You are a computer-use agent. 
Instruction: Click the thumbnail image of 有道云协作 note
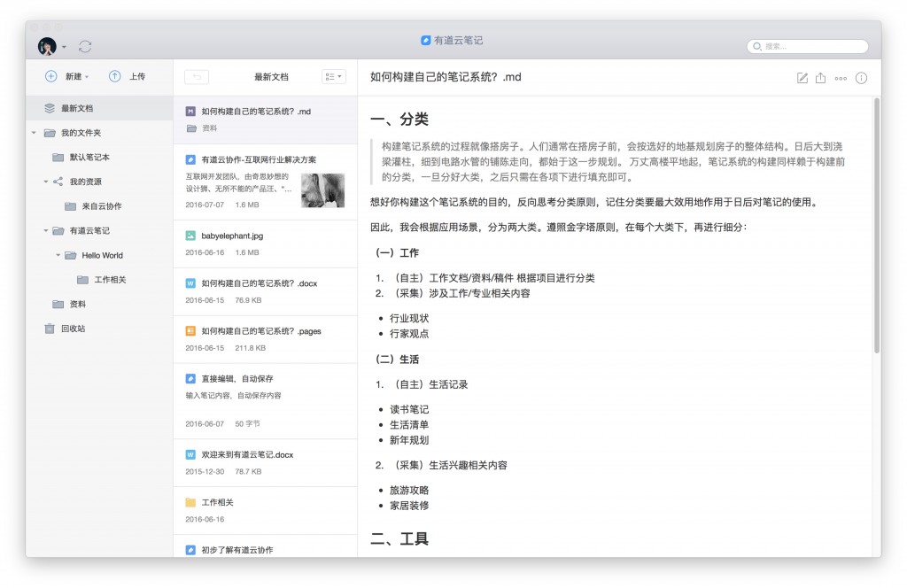pyautogui.click(x=322, y=190)
